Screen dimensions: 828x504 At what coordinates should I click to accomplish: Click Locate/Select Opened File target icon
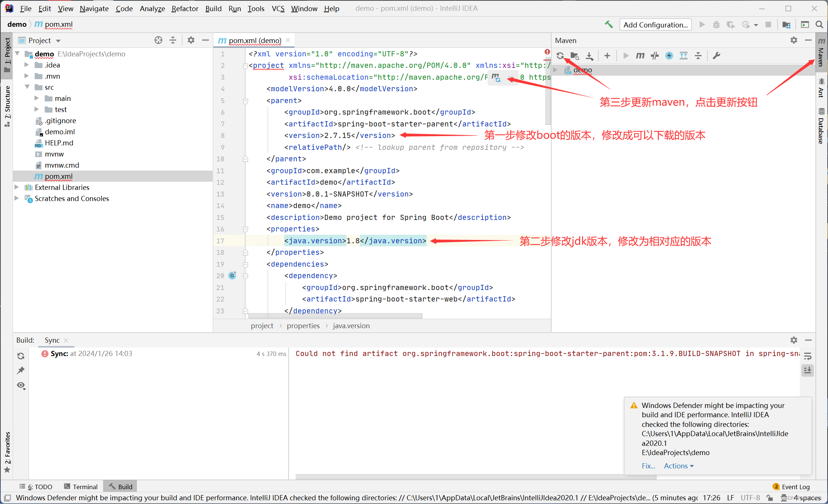[x=158, y=40]
